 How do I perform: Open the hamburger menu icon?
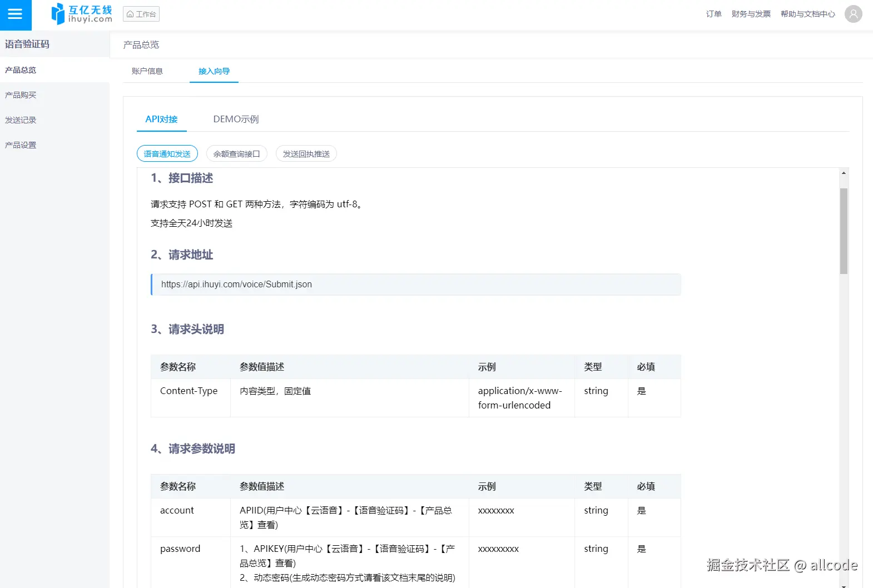(x=16, y=14)
